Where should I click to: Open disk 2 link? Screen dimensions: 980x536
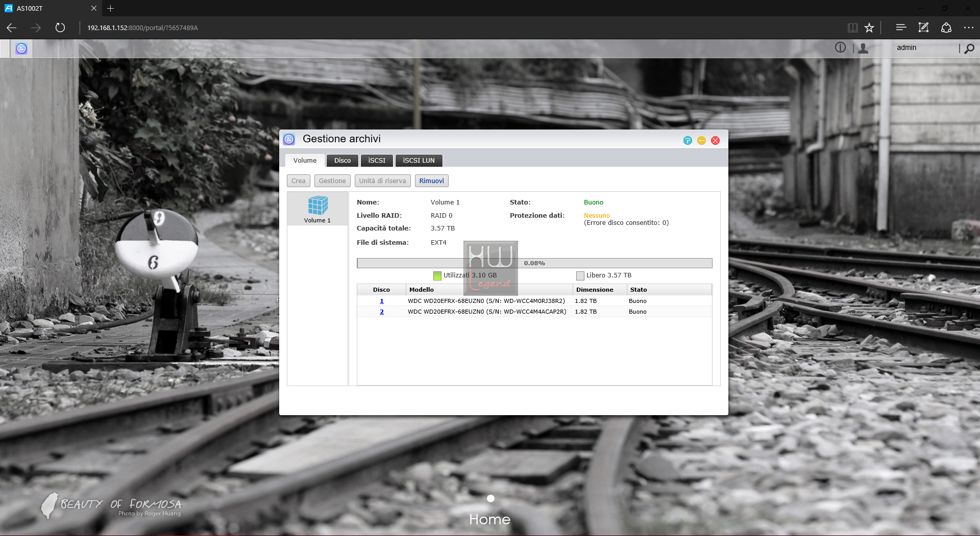pyautogui.click(x=382, y=312)
